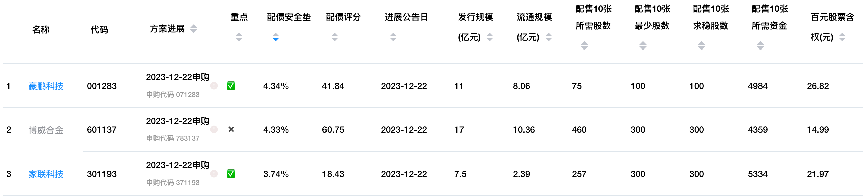
Task: Sort by 流通规模(亿元) column
Action: (x=548, y=37)
